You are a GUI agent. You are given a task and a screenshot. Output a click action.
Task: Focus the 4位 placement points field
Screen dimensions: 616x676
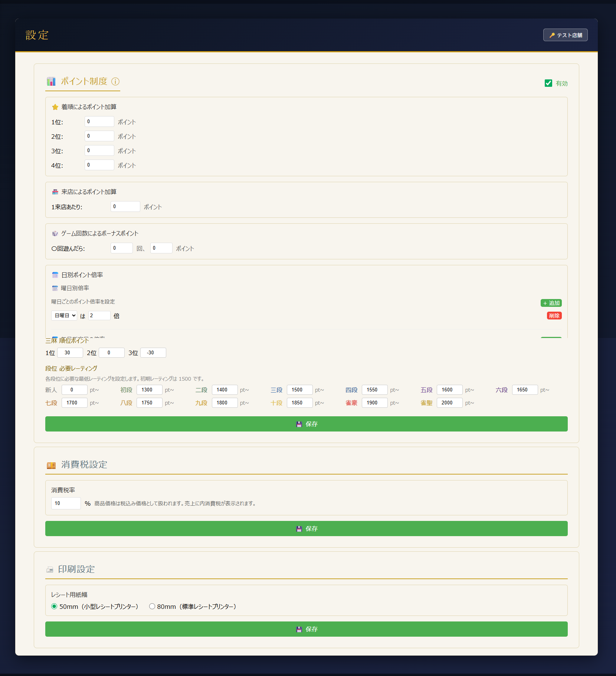point(99,165)
